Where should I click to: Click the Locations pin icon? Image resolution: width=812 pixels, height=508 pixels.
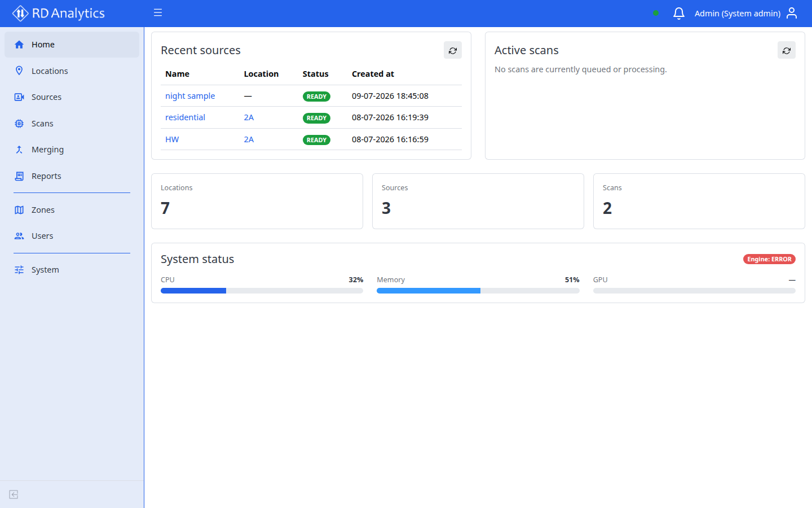pyautogui.click(x=19, y=71)
